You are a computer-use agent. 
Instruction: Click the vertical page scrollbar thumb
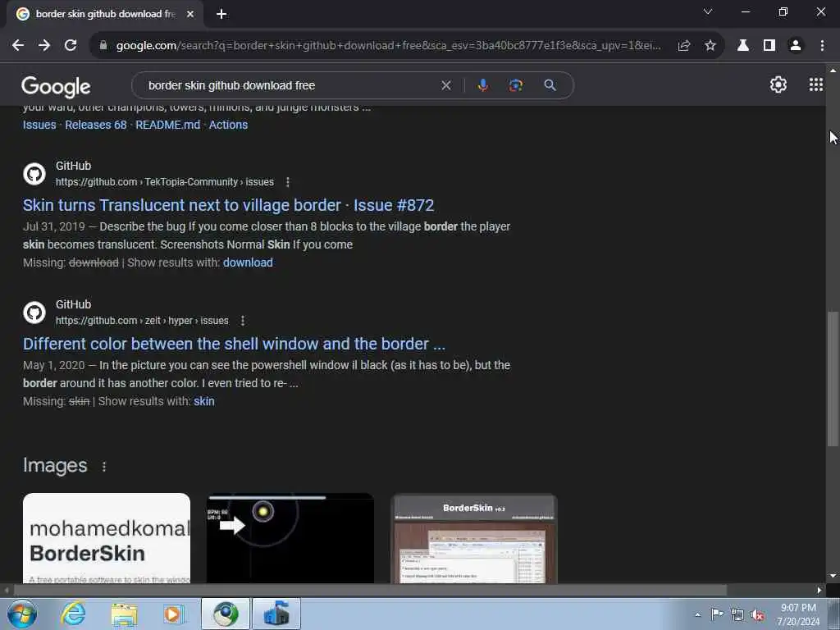tap(833, 378)
